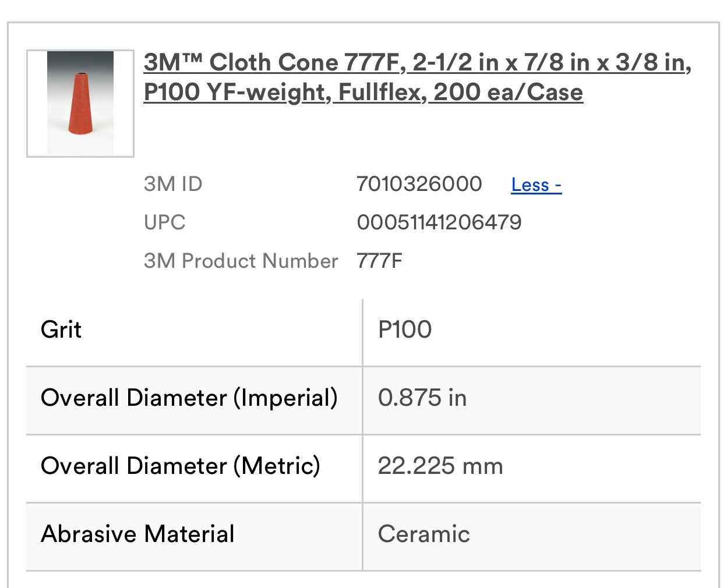Click the 3M Product Number value 777F
727x588 pixels.
(379, 261)
